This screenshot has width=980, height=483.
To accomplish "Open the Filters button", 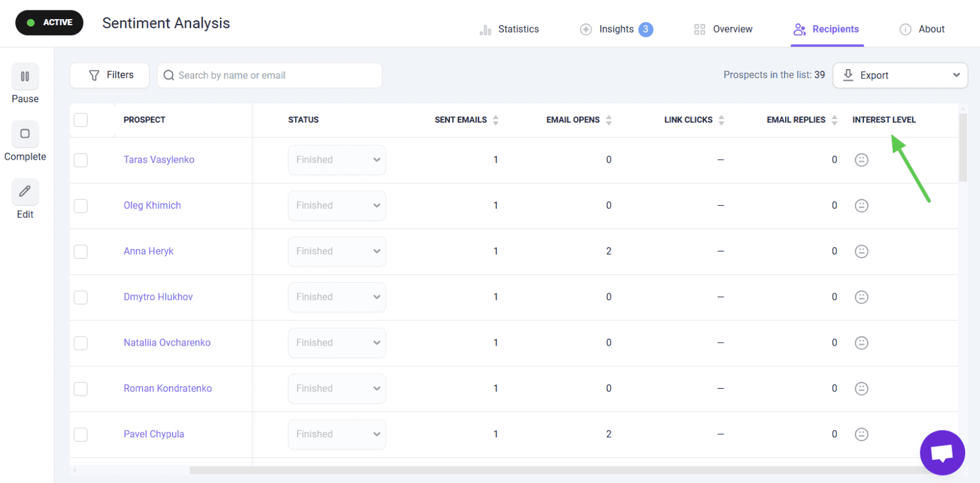I will pos(110,75).
